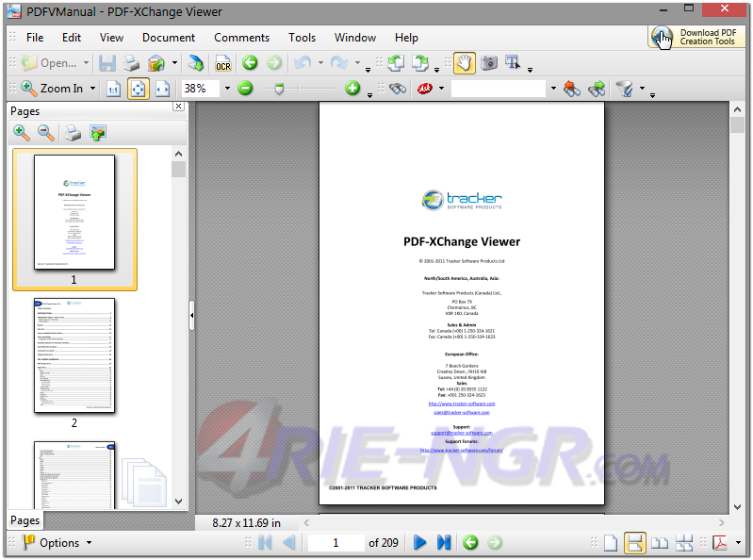Click the tracker-software.com website link
Viewport: 753px width, 560px height.
coord(462,404)
